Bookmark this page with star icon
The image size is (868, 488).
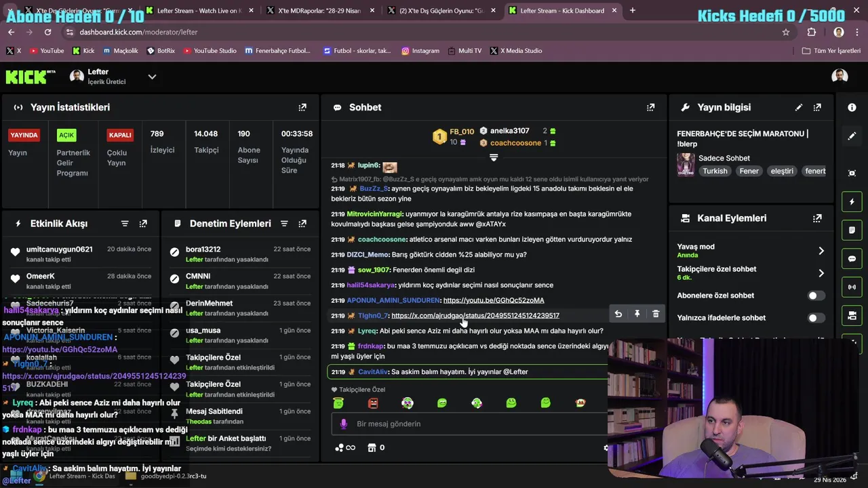[x=786, y=32]
